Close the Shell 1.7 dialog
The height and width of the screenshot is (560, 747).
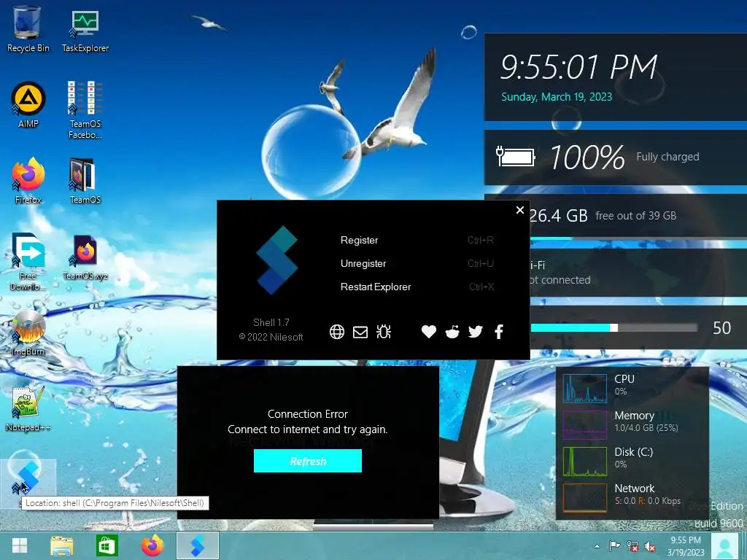pos(520,210)
